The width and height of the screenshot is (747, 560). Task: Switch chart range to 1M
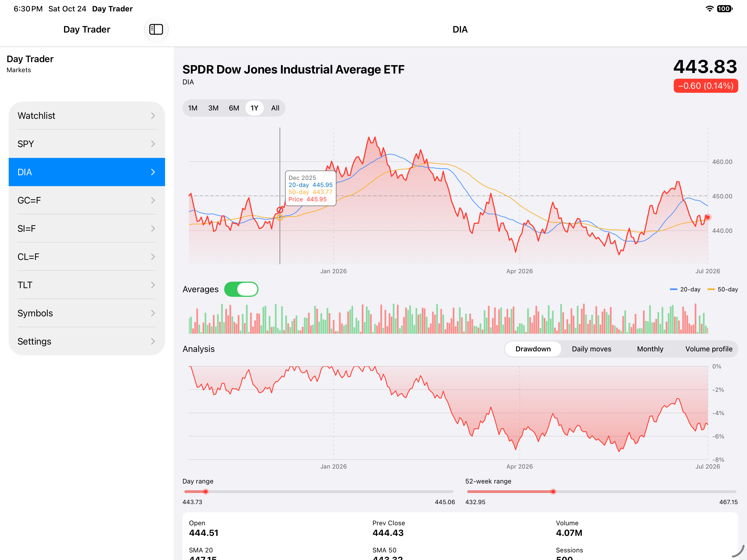coord(193,108)
